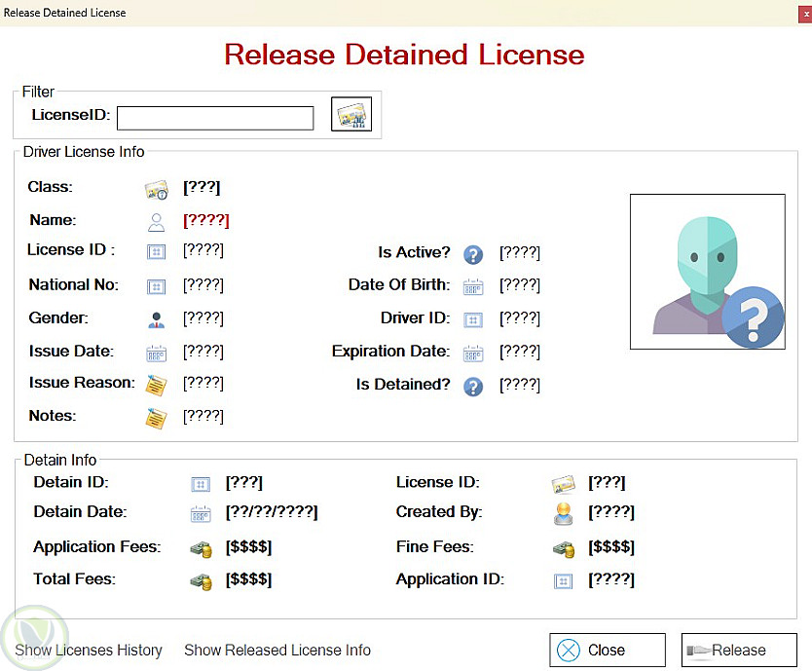Open Show Released License Info link
Image resolution: width=812 pixels, height=671 pixels.
coord(277,651)
